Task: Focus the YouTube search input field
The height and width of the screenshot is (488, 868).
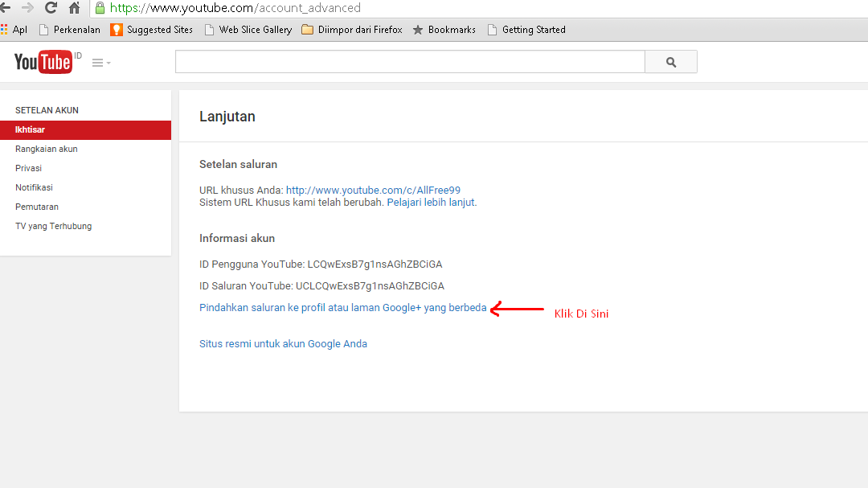Action: 410,61
